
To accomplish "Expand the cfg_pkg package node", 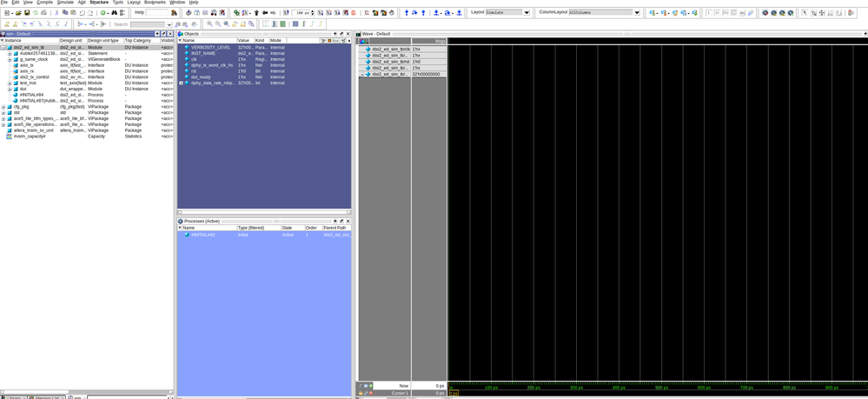I will pos(3,107).
